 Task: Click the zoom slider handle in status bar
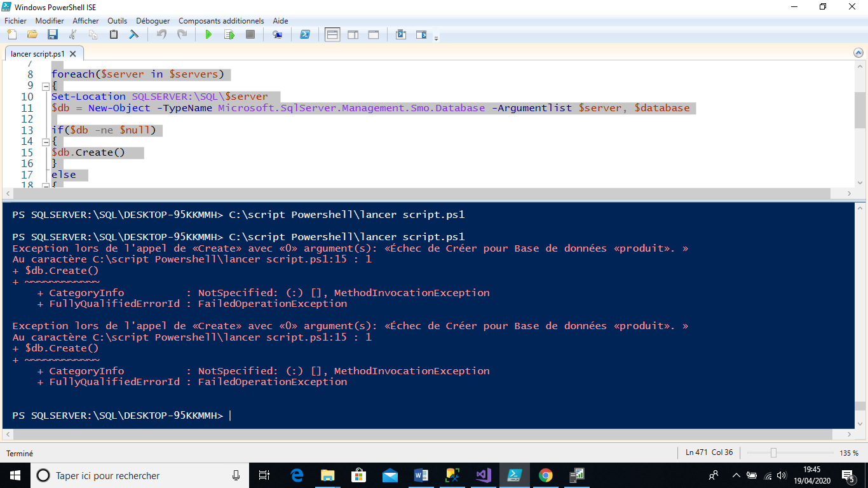(773, 453)
